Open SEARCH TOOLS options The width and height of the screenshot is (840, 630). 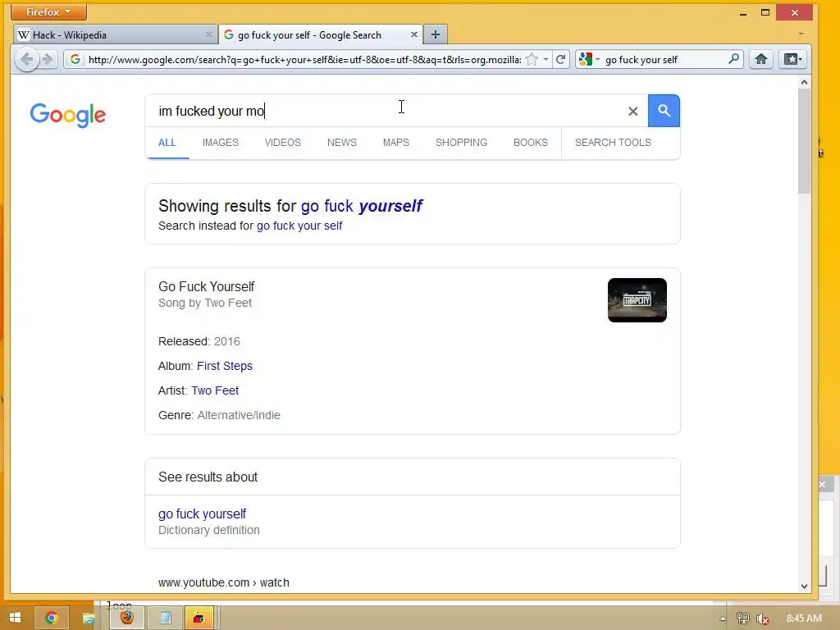[613, 143]
